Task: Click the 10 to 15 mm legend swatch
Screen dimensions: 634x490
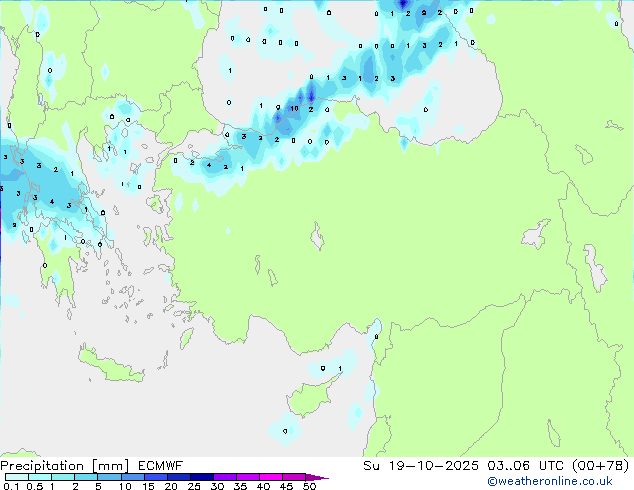Action: [133, 477]
